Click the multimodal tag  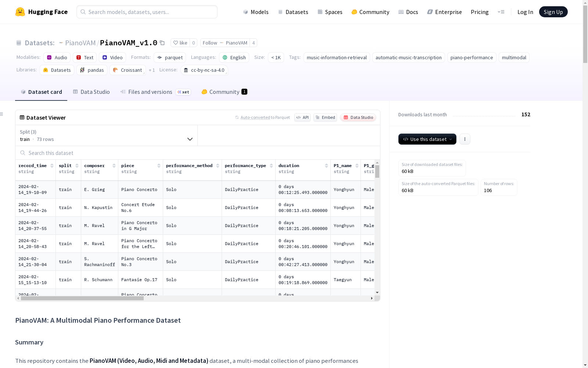point(514,57)
